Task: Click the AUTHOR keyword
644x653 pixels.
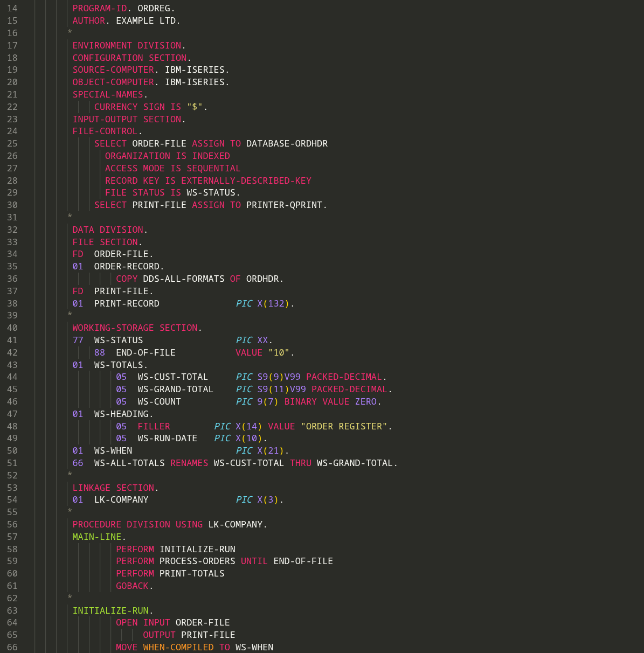Action: pos(89,21)
